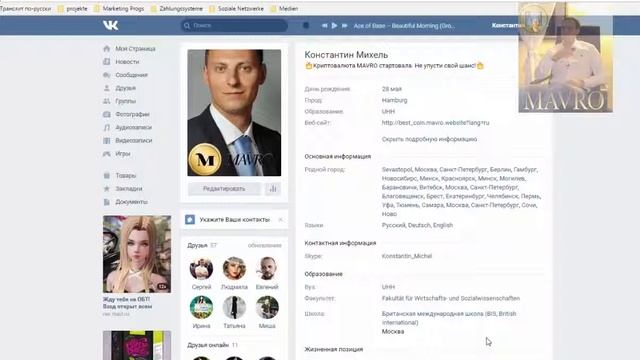
Task: Open the Soziale Netzwerke bookmarks folder
Action: (237, 9)
